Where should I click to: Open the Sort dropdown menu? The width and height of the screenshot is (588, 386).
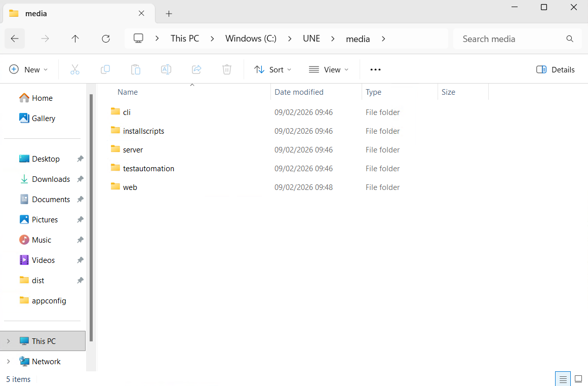[x=273, y=70]
